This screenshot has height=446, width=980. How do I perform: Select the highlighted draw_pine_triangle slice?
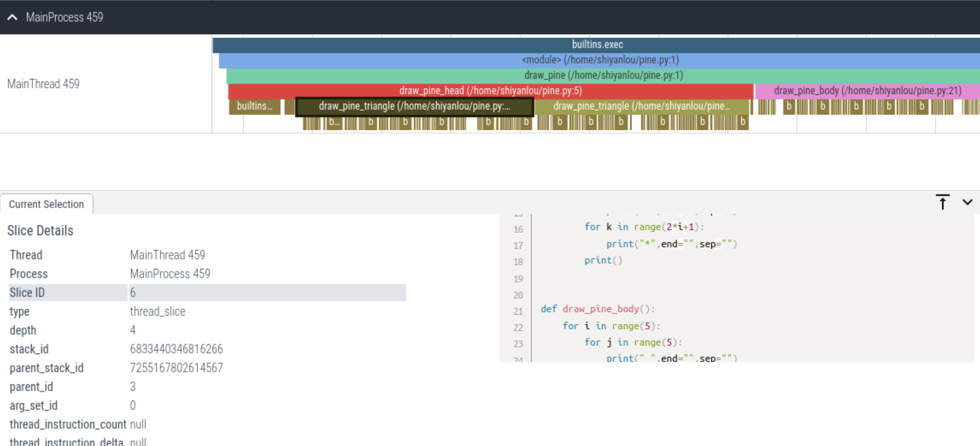tap(414, 107)
